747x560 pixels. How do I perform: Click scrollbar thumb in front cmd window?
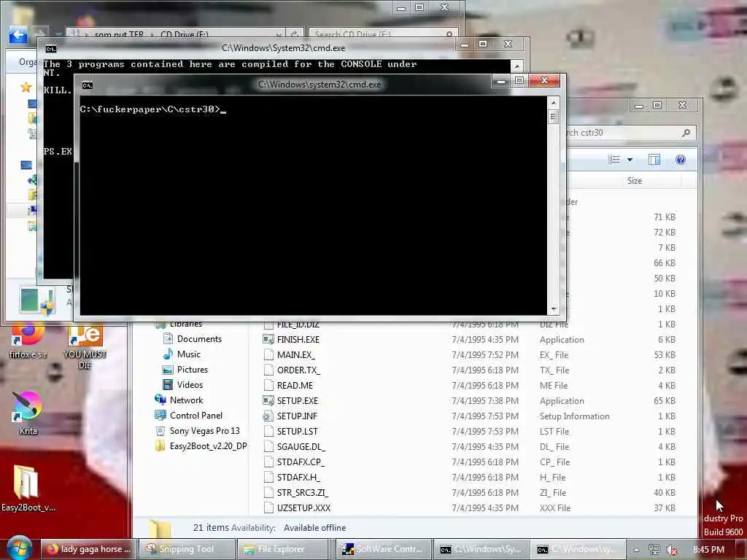pos(553,117)
